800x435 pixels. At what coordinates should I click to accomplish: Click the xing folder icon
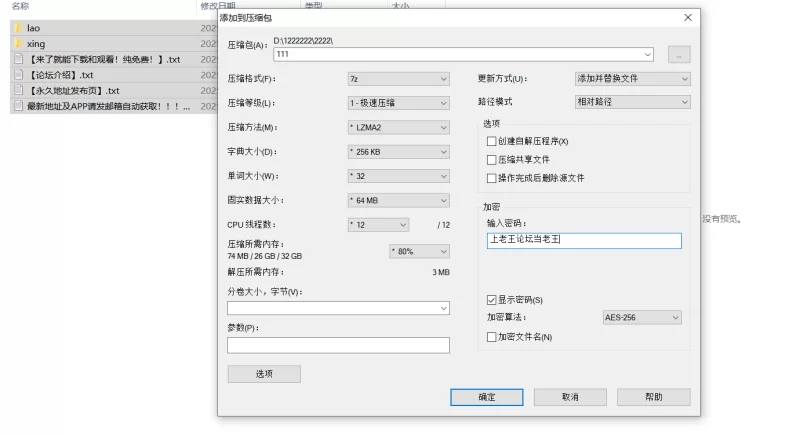coord(18,43)
